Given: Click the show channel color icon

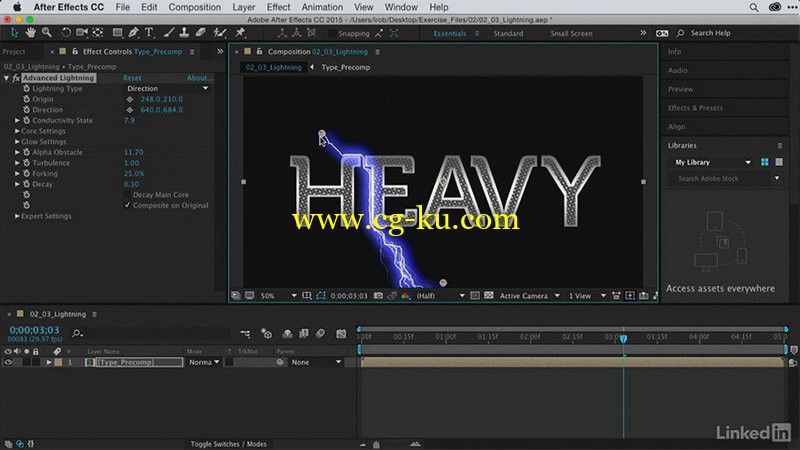Looking at the screenshot, I should [406, 295].
